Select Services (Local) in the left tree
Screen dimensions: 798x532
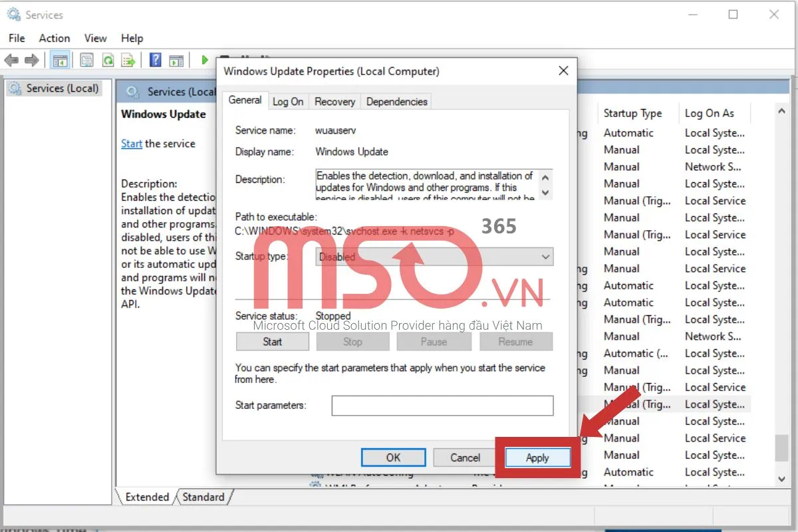coord(62,88)
